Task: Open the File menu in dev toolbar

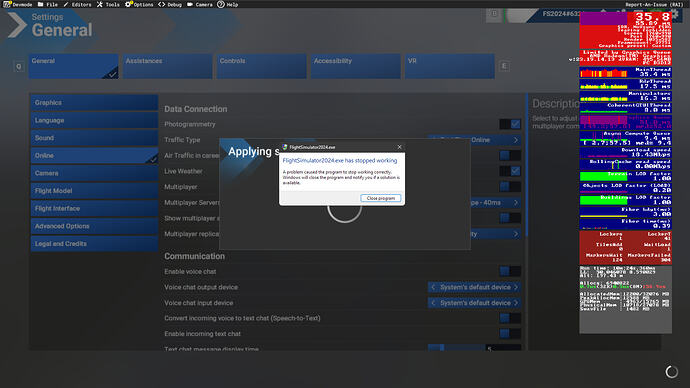Action: point(48,4)
